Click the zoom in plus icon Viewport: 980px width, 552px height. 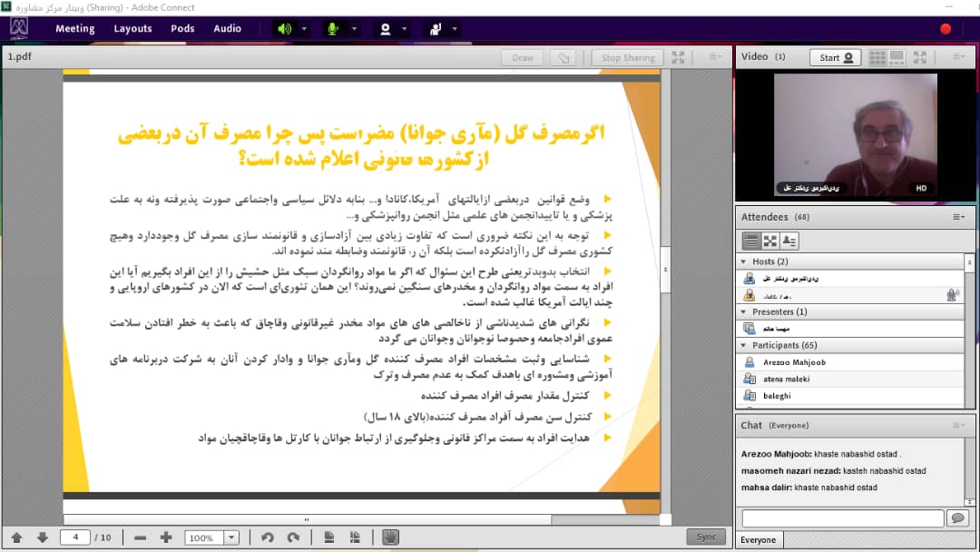coord(166,537)
